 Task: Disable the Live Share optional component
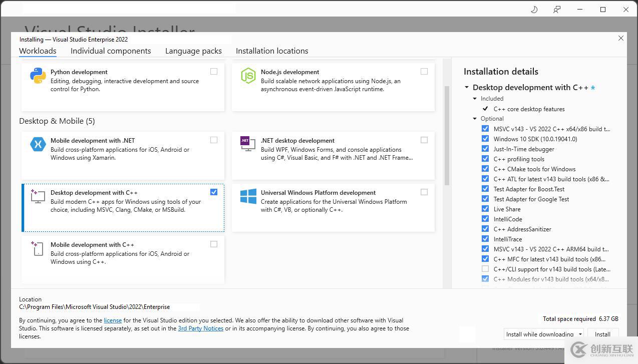485,209
